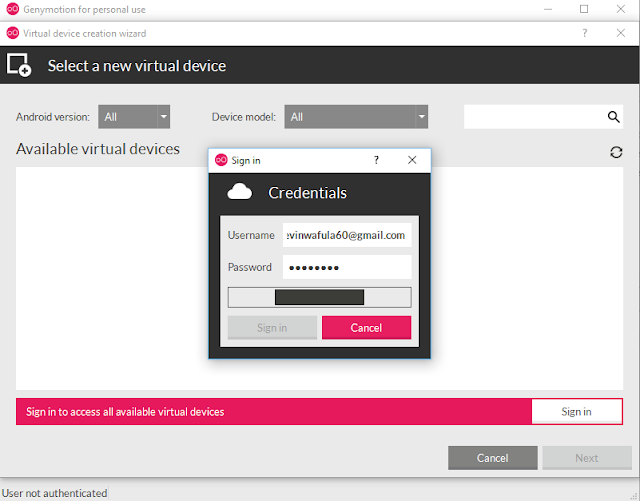Click the disabled Sign in button in dialog

272,327
